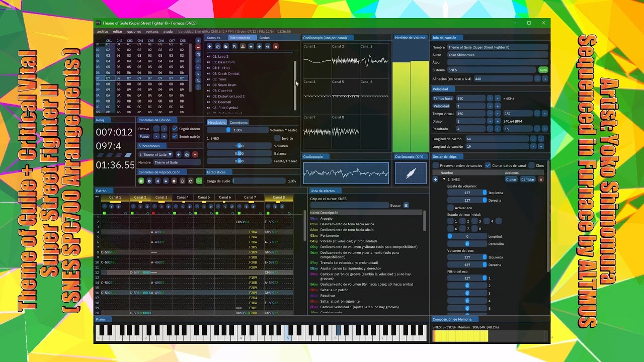Click the green stop playback button
Screen dimensions: 644x362
[x=141, y=181]
